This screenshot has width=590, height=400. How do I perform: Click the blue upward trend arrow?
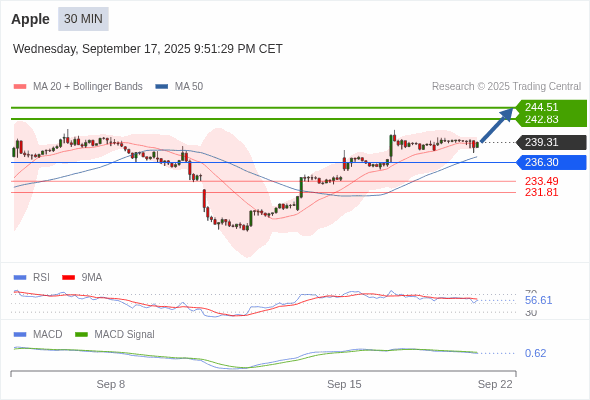pos(497,125)
